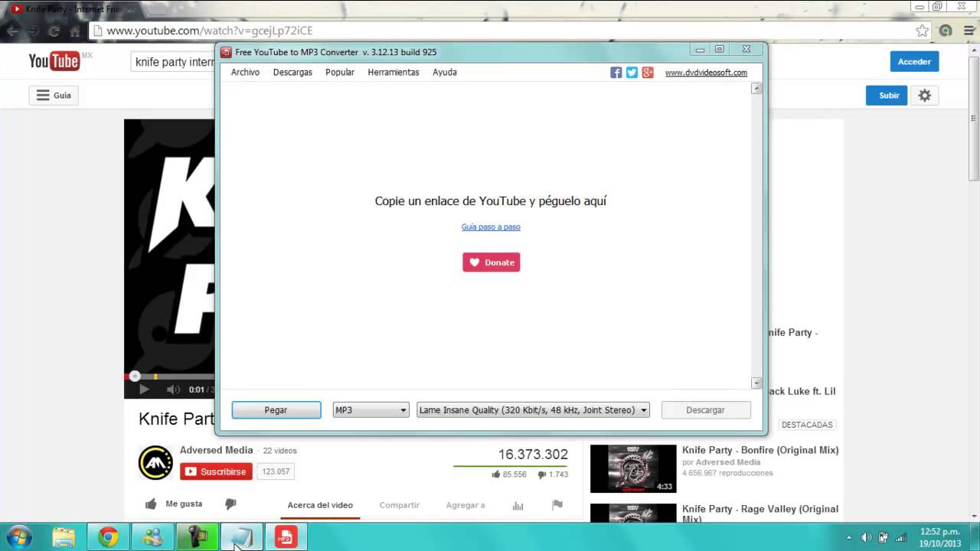Screen dimensions: 980x551
Task: Open the Guía paso a paso link
Action: [491, 227]
